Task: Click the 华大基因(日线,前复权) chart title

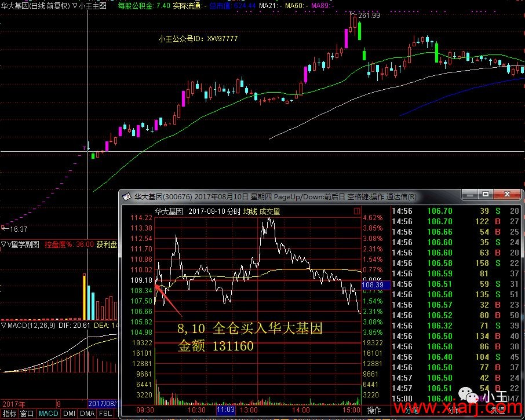Action: (x=35, y=6)
